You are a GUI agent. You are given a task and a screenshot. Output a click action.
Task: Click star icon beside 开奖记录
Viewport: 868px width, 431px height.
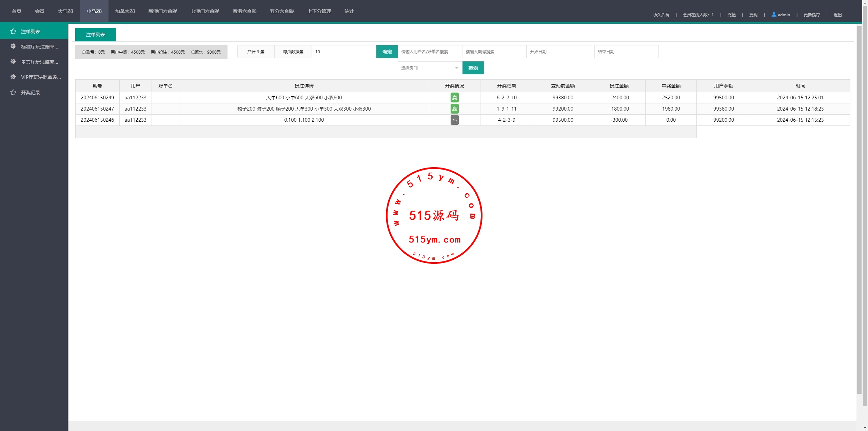pyautogui.click(x=13, y=92)
